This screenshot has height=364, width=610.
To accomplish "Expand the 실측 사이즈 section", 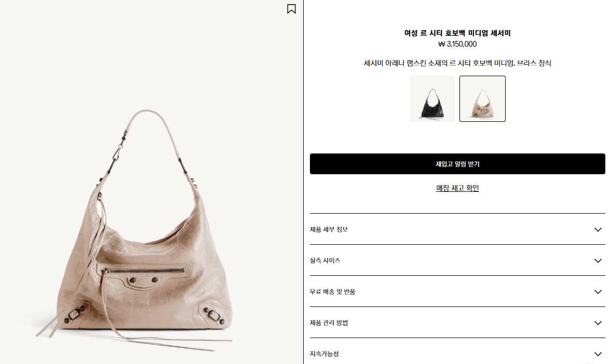I will pos(457,260).
